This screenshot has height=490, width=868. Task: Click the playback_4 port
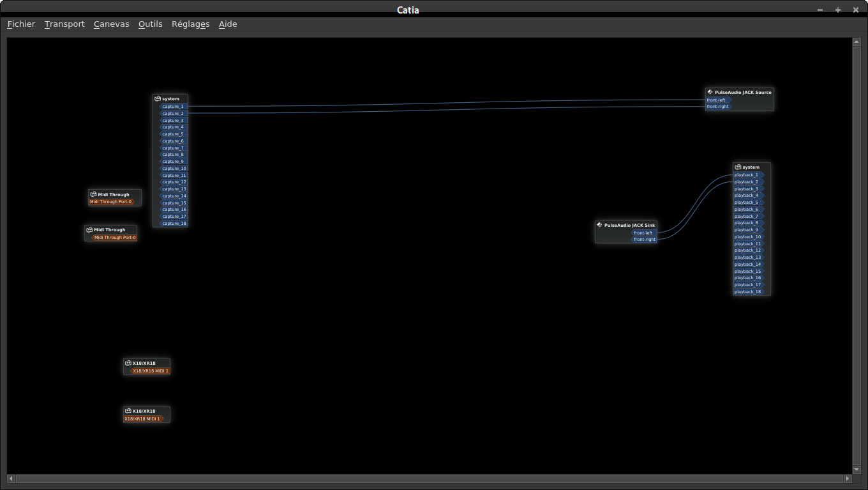pyautogui.click(x=749, y=195)
